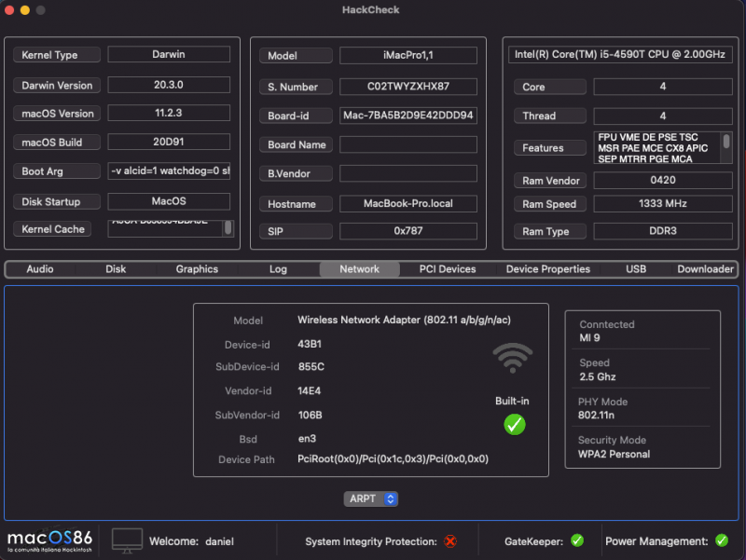
Task: Click the SubVendor-id value 106B
Action: [311, 415]
